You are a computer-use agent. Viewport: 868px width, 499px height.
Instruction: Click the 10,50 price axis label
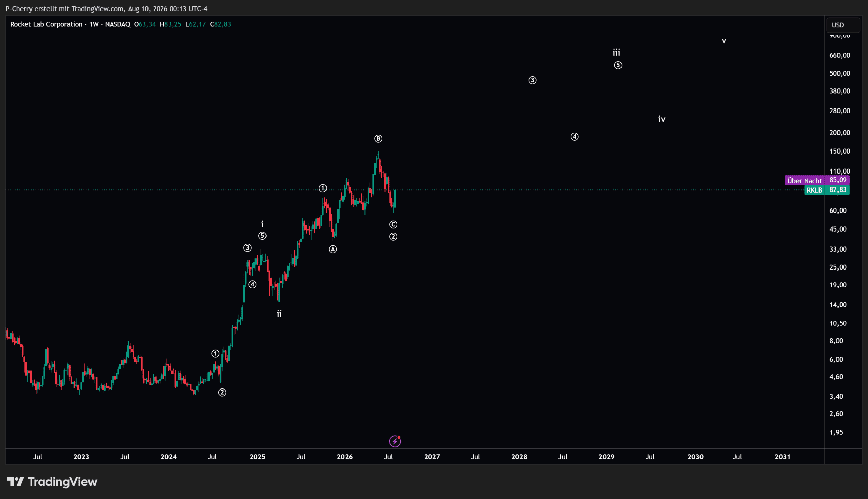click(838, 323)
